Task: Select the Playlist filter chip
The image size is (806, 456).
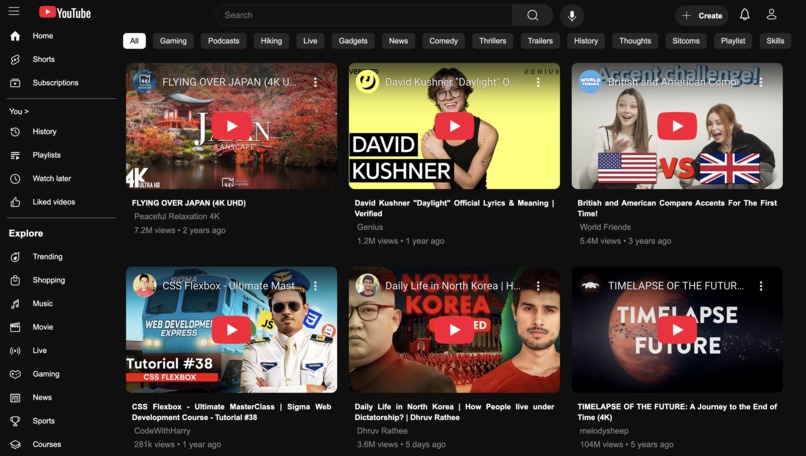Action: point(733,41)
